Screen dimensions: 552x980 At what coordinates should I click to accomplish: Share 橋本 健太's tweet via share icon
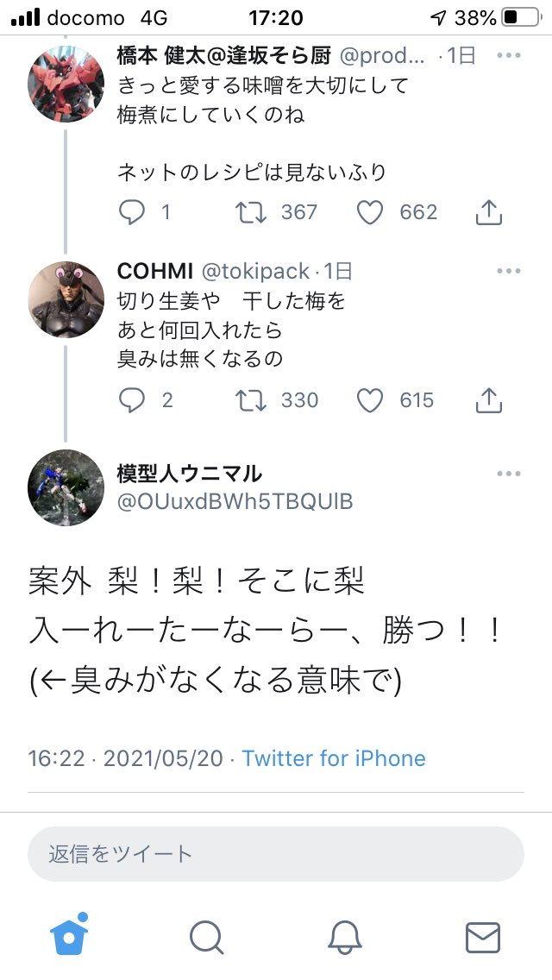[489, 212]
